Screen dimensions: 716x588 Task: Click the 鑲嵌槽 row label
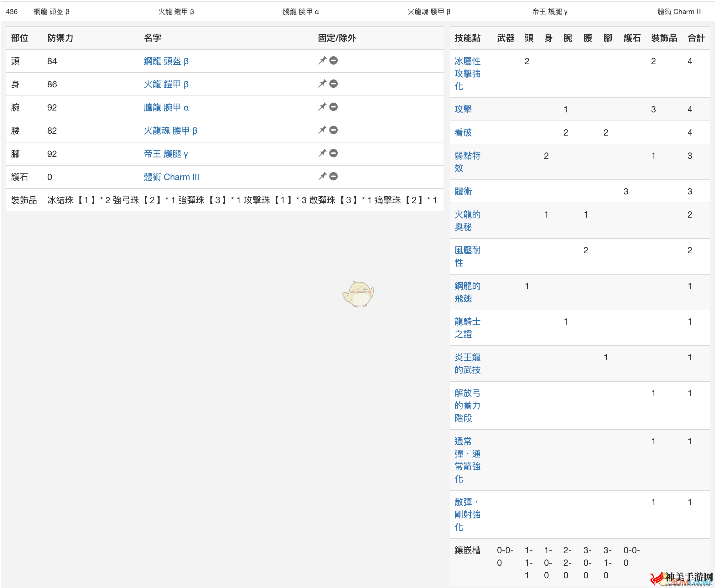pos(467,550)
